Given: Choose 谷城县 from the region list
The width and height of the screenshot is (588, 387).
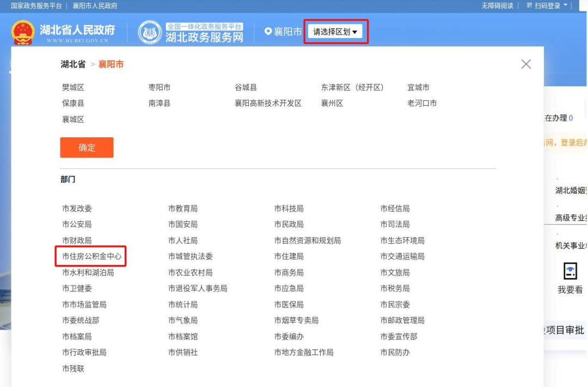Looking at the screenshot, I should point(246,87).
